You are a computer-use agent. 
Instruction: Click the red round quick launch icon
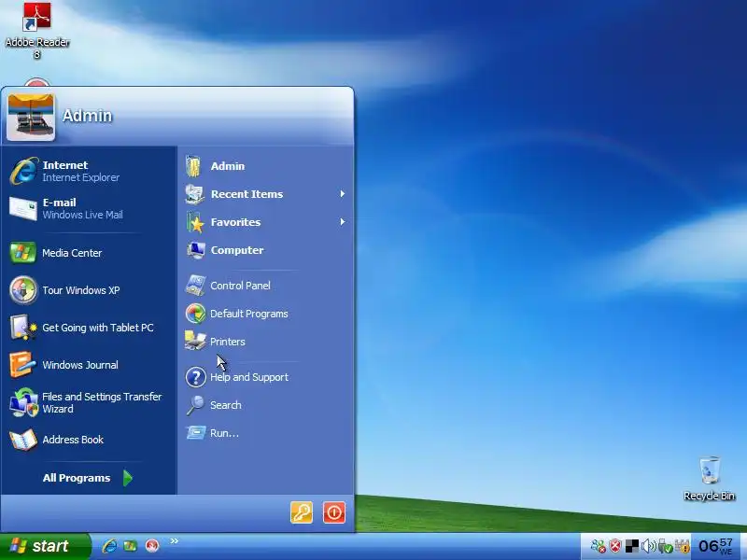pos(152,545)
